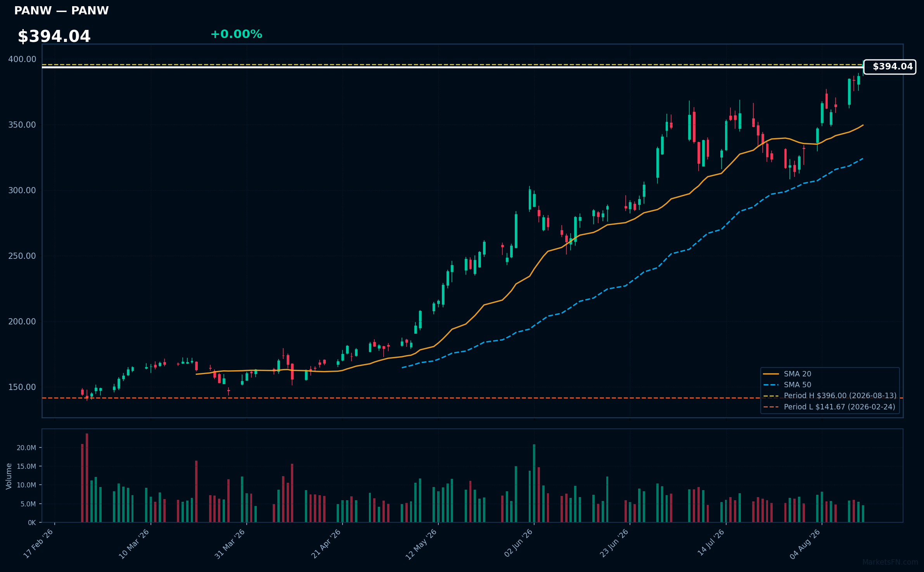The width and height of the screenshot is (924, 572).
Task: Click the 31 Mar '26 date label
Action: coord(230,544)
